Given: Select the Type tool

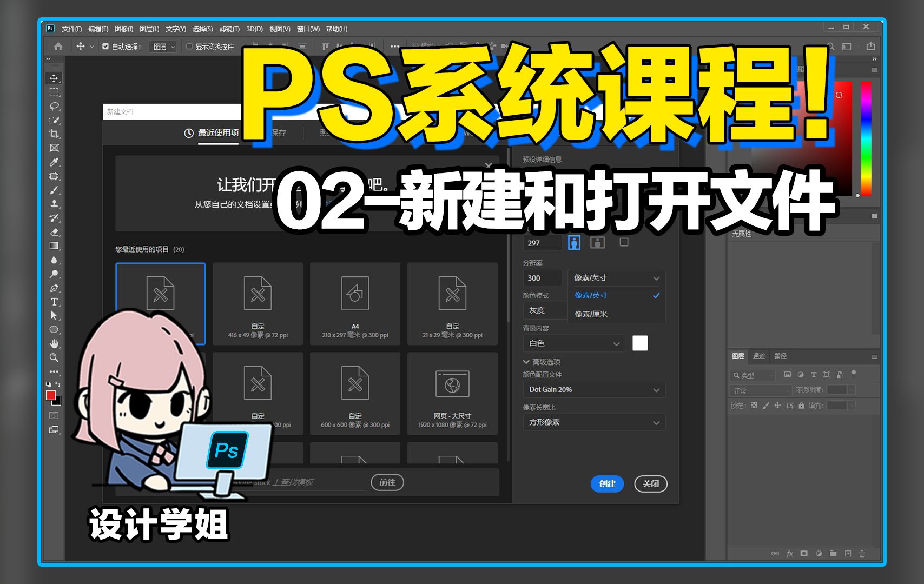Looking at the screenshot, I should (x=54, y=302).
